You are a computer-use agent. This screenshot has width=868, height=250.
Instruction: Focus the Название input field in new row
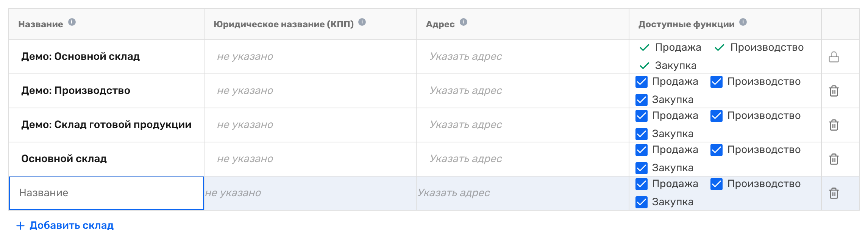106,193
